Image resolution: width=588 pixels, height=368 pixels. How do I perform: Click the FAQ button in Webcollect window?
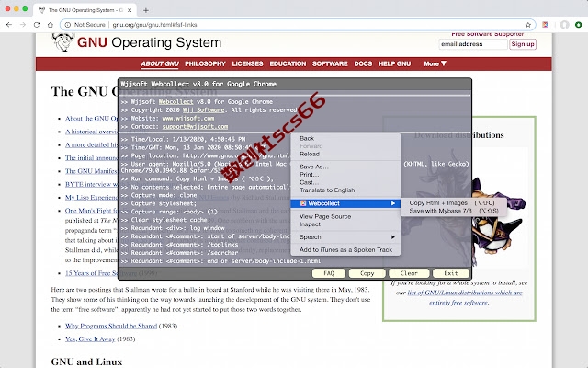329,273
